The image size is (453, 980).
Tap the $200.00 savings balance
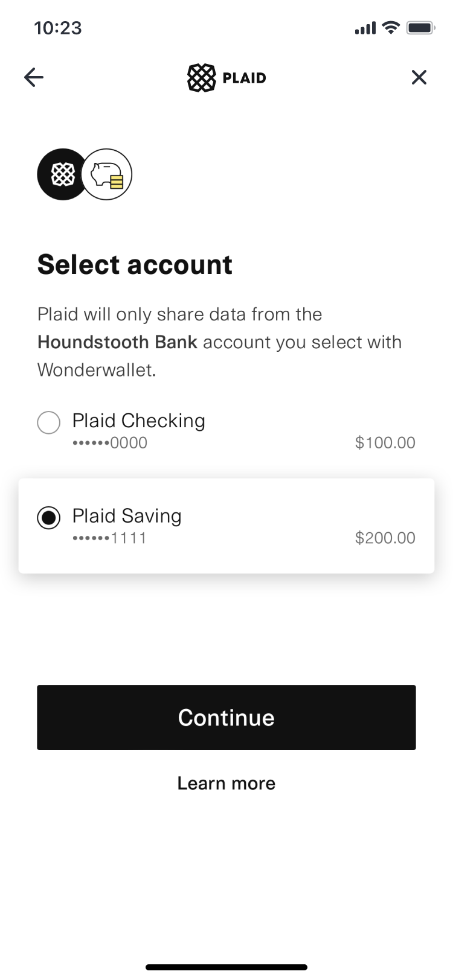(x=385, y=538)
